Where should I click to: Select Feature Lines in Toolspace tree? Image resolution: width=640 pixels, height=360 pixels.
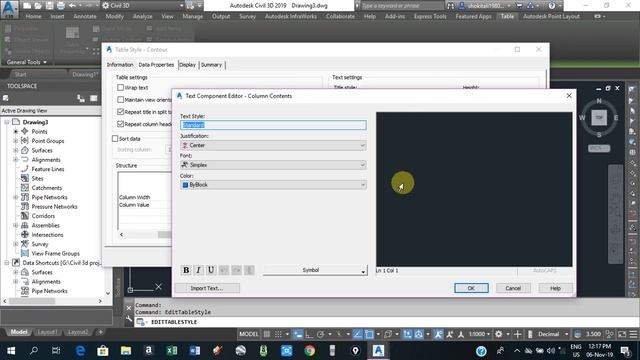tap(48, 169)
